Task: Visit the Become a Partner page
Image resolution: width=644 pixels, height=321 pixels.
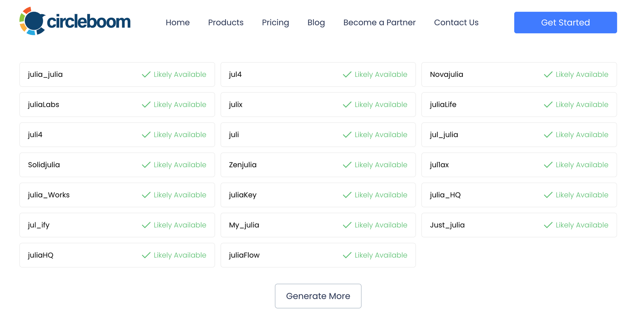Action: (x=379, y=23)
